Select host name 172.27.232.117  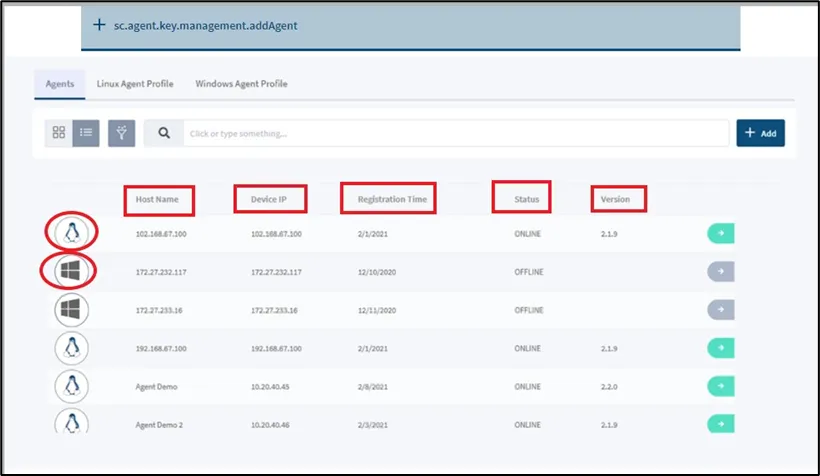coord(161,272)
